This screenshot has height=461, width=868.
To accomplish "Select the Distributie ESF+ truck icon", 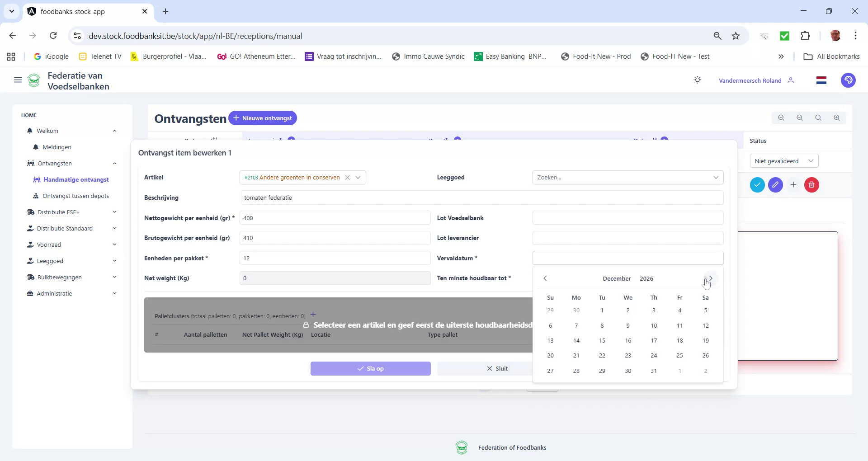I will point(30,212).
